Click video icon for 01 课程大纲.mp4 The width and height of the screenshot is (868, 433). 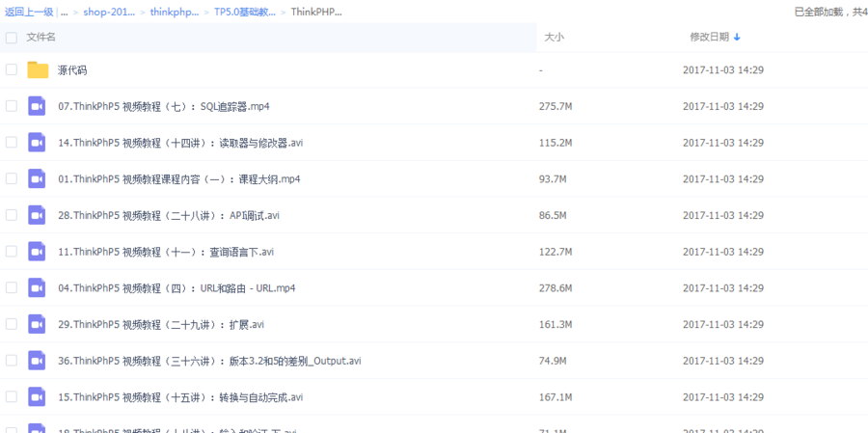37,178
